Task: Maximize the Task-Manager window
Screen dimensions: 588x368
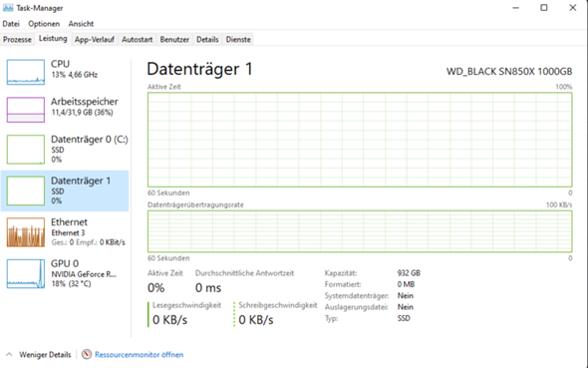Action: (x=544, y=8)
